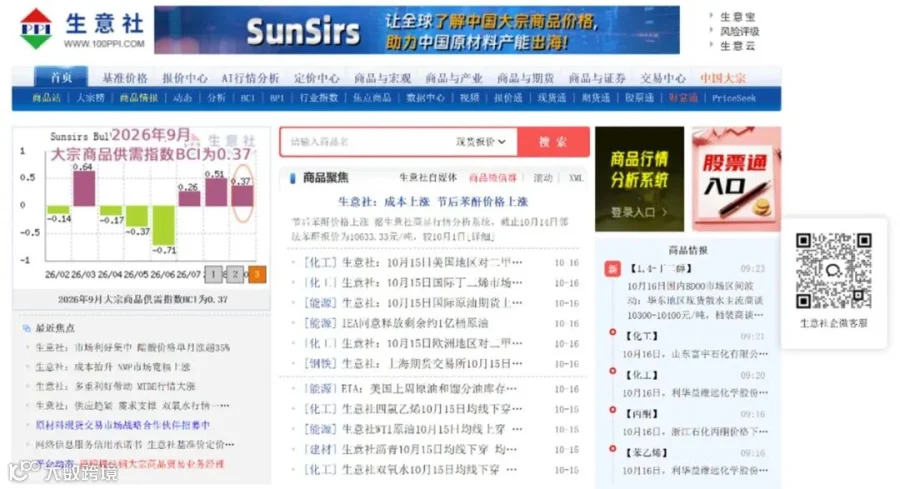900x489 pixels.
Task: Switch to the 商品情报 tab
Action: [x=492, y=178]
